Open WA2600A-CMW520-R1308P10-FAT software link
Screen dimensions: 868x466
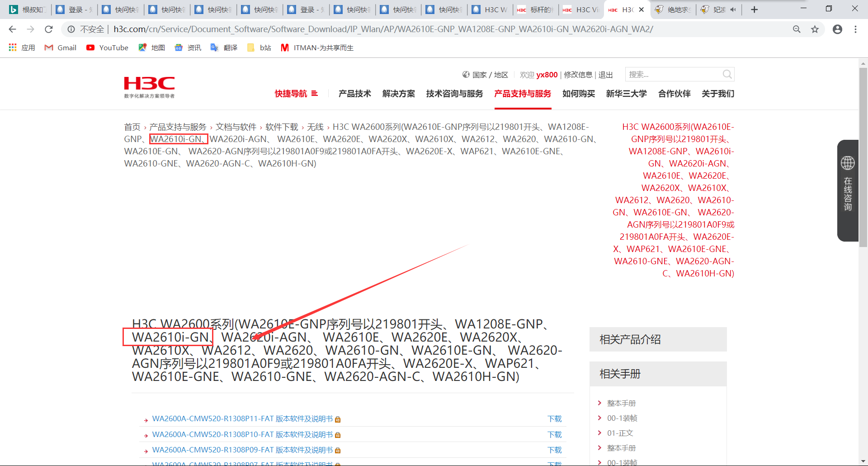click(x=242, y=435)
